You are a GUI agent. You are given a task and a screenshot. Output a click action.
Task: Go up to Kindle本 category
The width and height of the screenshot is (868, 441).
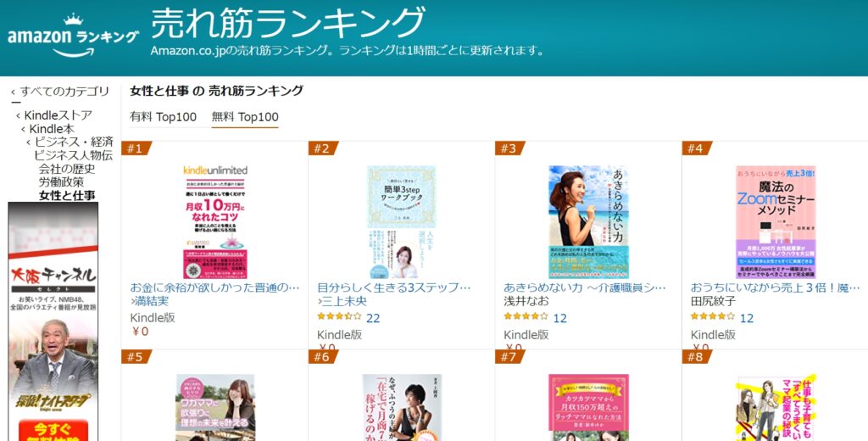point(52,129)
